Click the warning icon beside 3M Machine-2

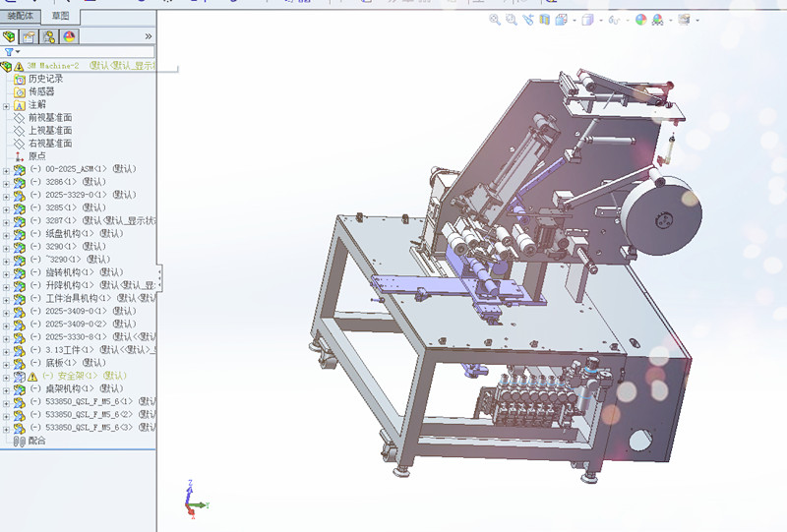point(19,66)
